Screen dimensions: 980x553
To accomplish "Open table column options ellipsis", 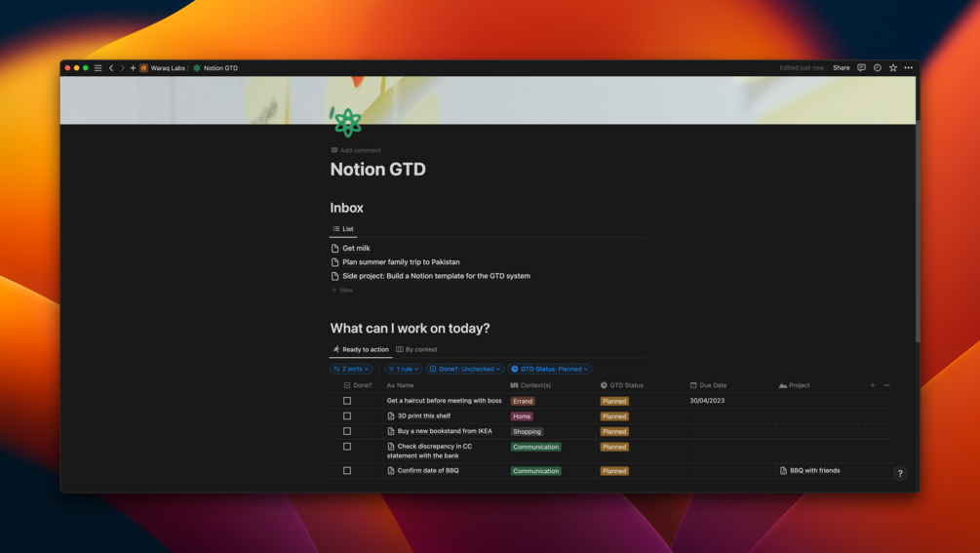I will [886, 385].
